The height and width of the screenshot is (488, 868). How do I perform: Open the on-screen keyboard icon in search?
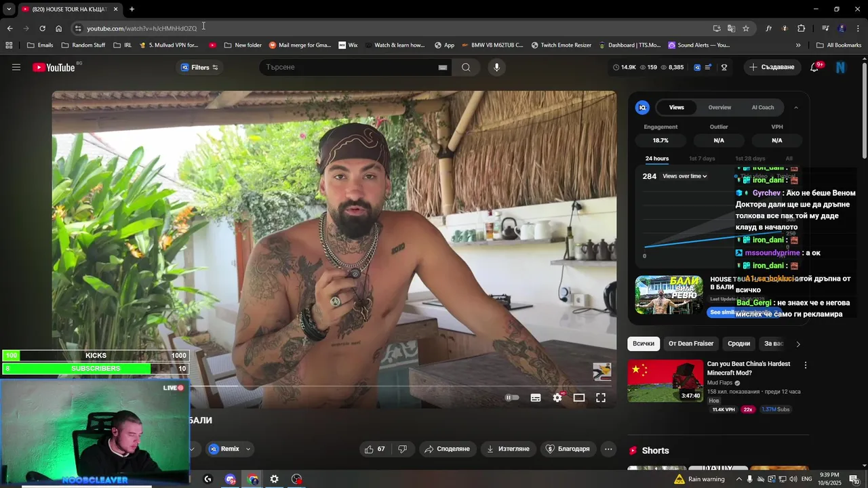coord(443,67)
